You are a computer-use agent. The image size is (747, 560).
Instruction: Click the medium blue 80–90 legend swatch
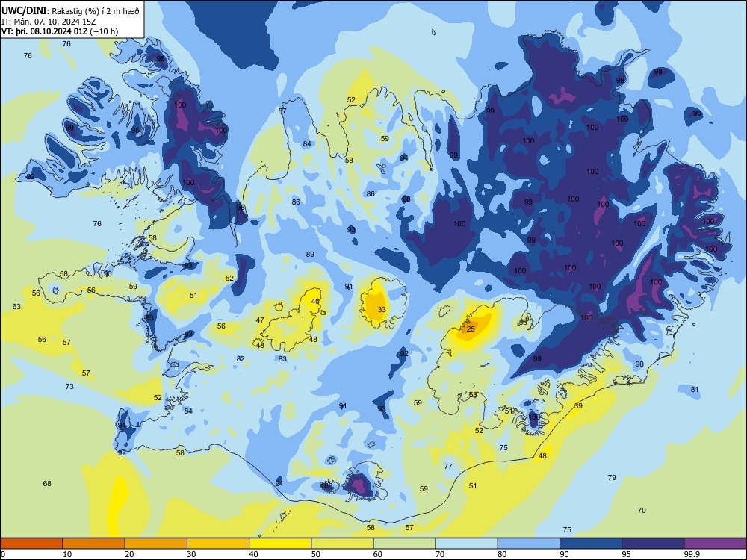[529, 544]
